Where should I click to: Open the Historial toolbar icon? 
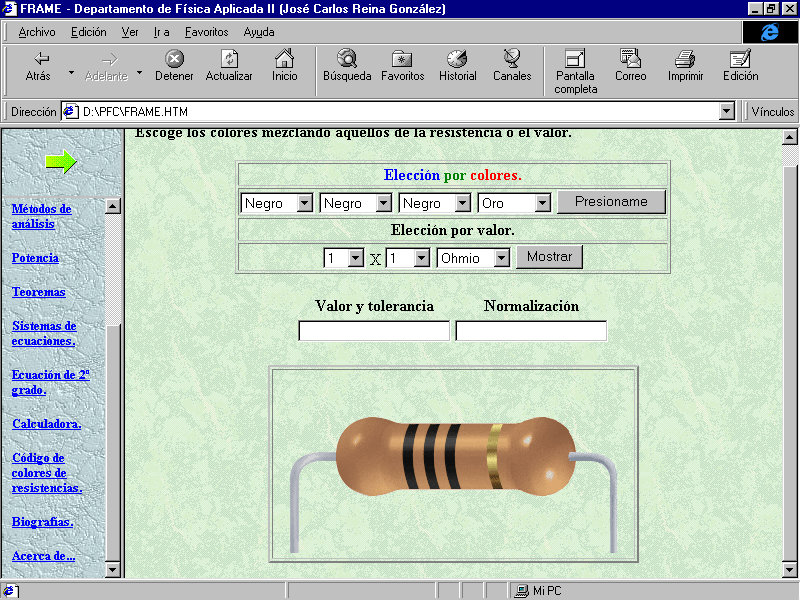point(457,59)
